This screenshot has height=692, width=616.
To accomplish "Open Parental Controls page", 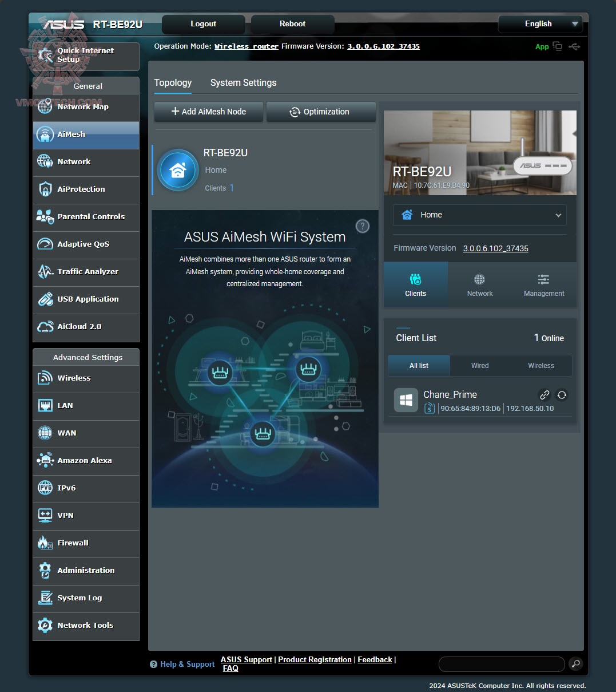I will 86,217.
